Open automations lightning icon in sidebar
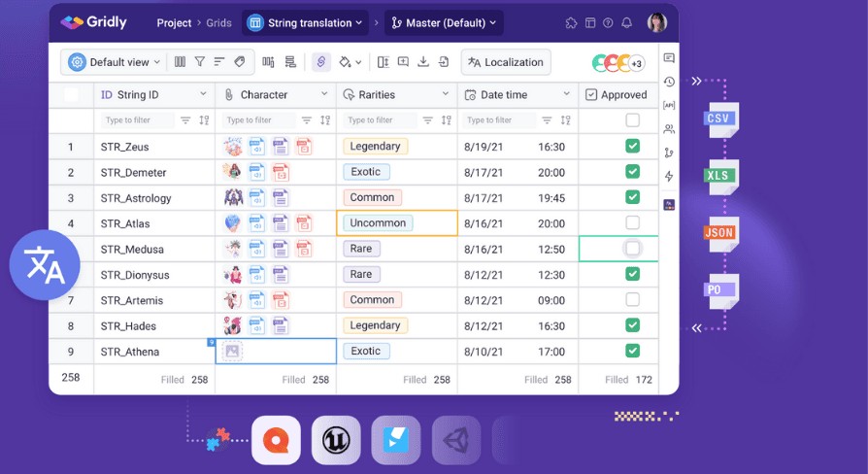This screenshot has height=474, width=868. tap(669, 177)
